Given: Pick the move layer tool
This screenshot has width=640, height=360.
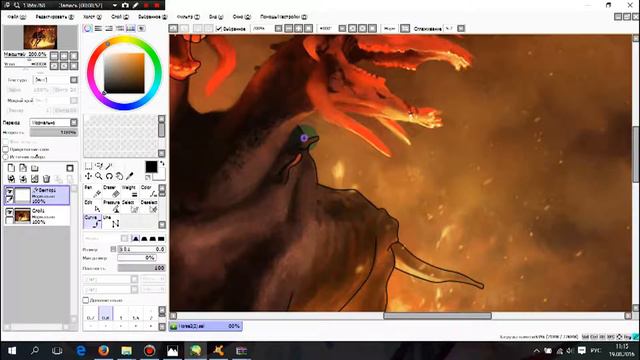Looking at the screenshot, I should click(x=88, y=176).
